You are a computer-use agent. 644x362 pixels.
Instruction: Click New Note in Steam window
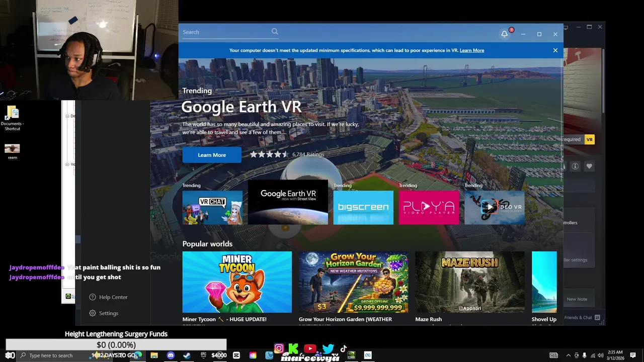tap(577, 299)
